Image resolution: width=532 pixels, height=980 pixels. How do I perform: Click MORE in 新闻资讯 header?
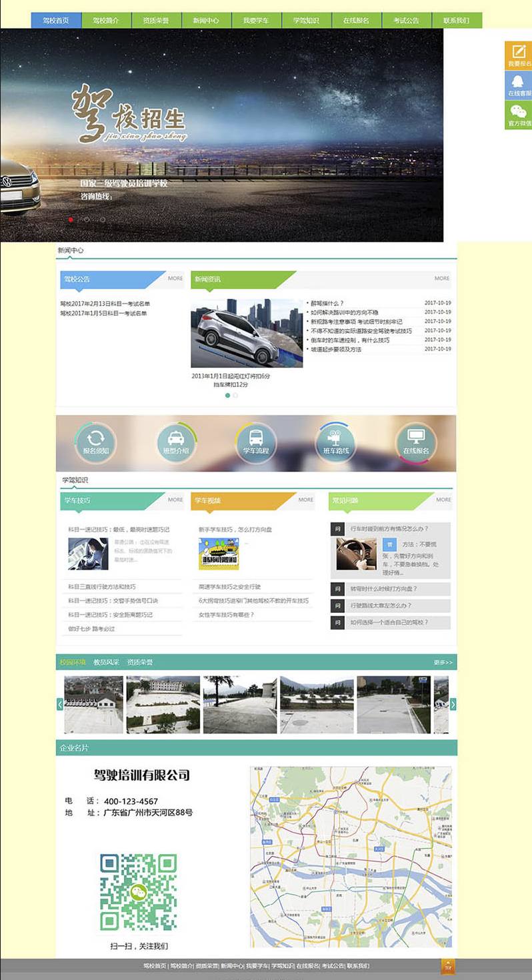click(442, 278)
